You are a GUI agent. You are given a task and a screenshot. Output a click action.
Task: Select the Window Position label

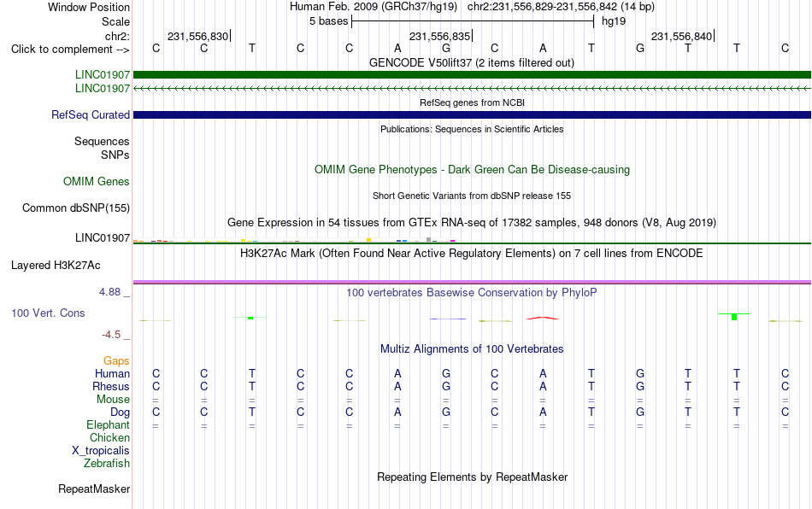(x=89, y=7)
